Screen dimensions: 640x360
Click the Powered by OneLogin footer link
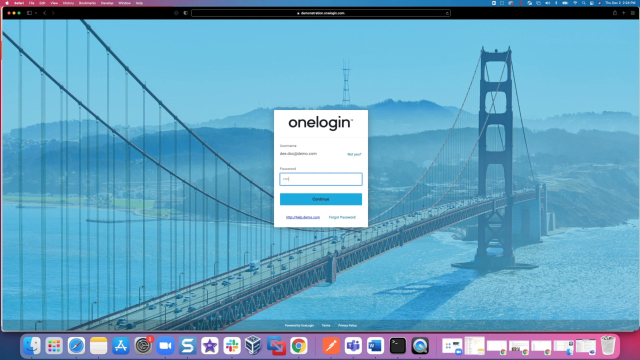299,325
